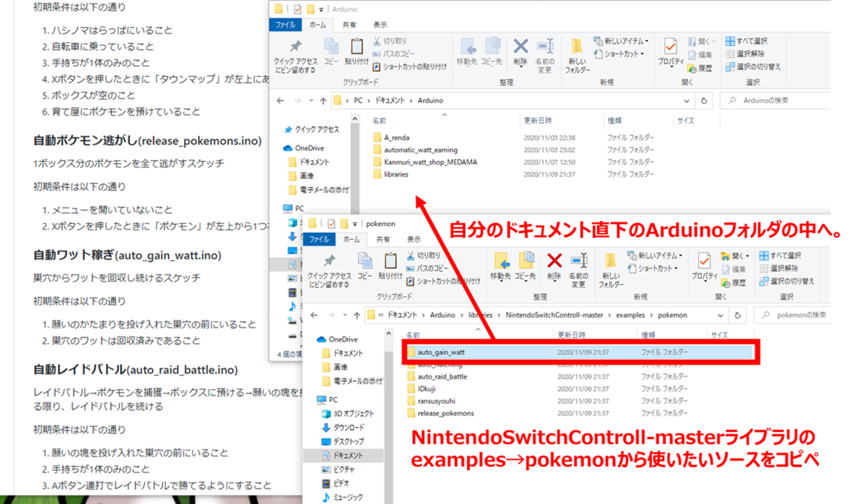Click Cut (切り取り) in pokemon window
This screenshot has height=504, width=856.
point(424,255)
